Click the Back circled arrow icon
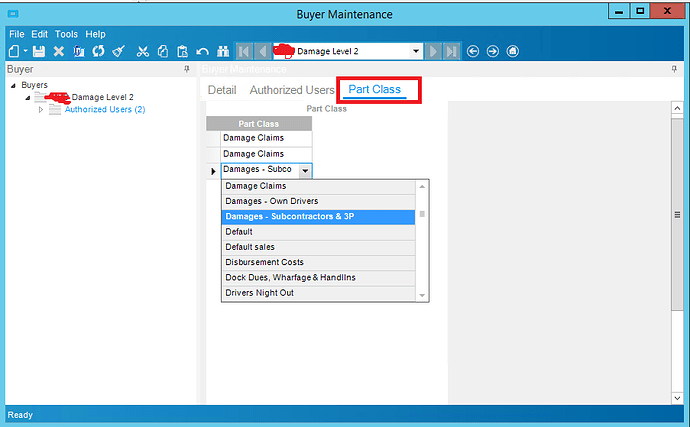Viewport: 690px width, 427px height. coord(473,52)
